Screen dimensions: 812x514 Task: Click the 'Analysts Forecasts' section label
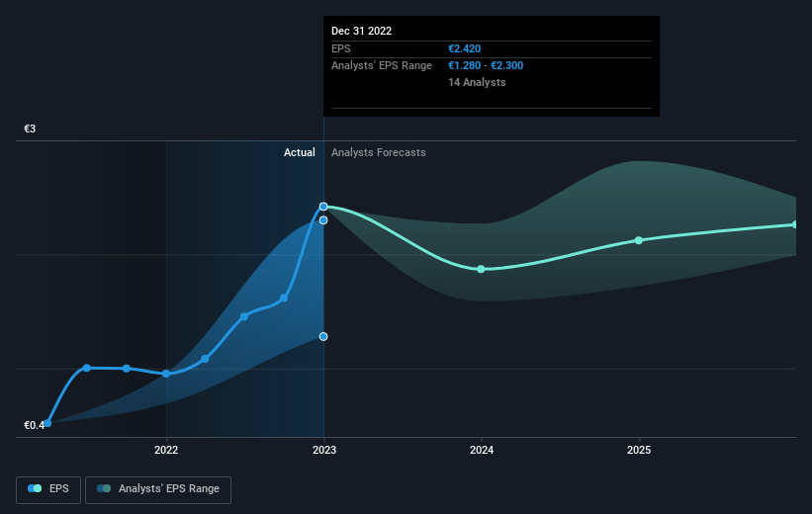click(x=379, y=152)
